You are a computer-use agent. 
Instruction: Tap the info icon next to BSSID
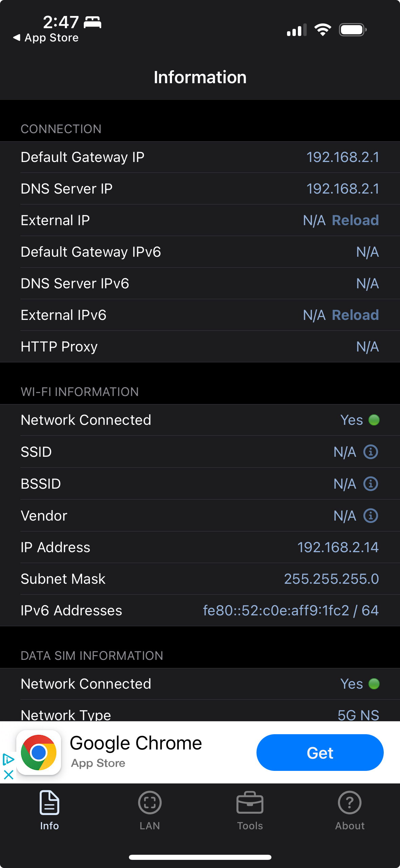coord(371,484)
